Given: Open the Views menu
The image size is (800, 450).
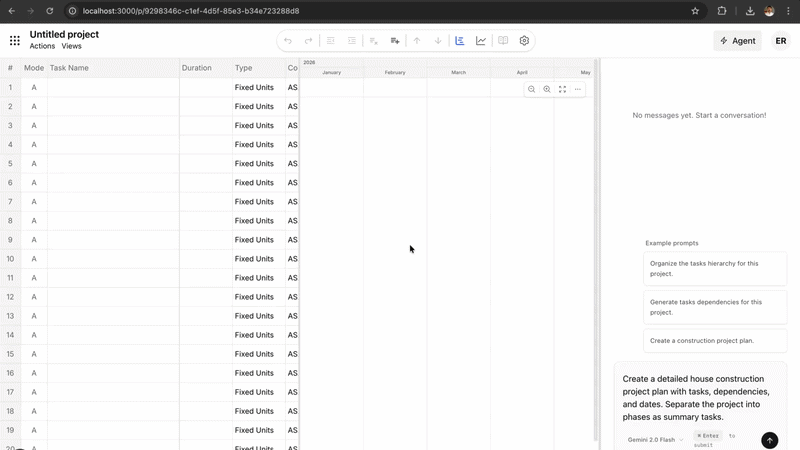Looking at the screenshot, I should click(x=71, y=46).
